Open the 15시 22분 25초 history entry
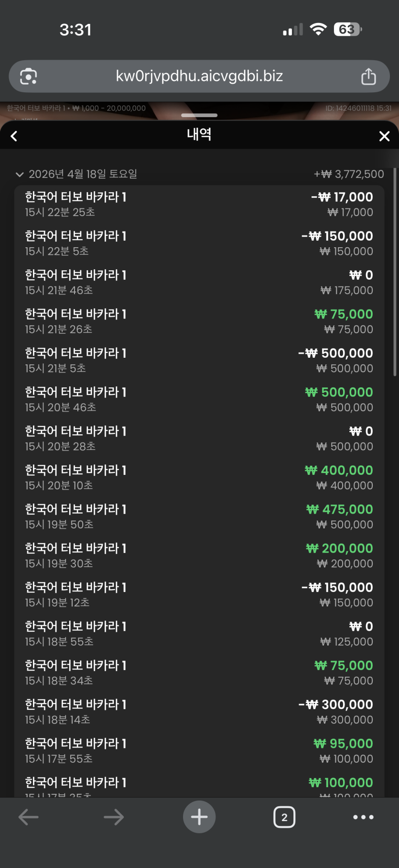Viewport: 399px width, 868px height. pyautogui.click(x=199, y=204)
